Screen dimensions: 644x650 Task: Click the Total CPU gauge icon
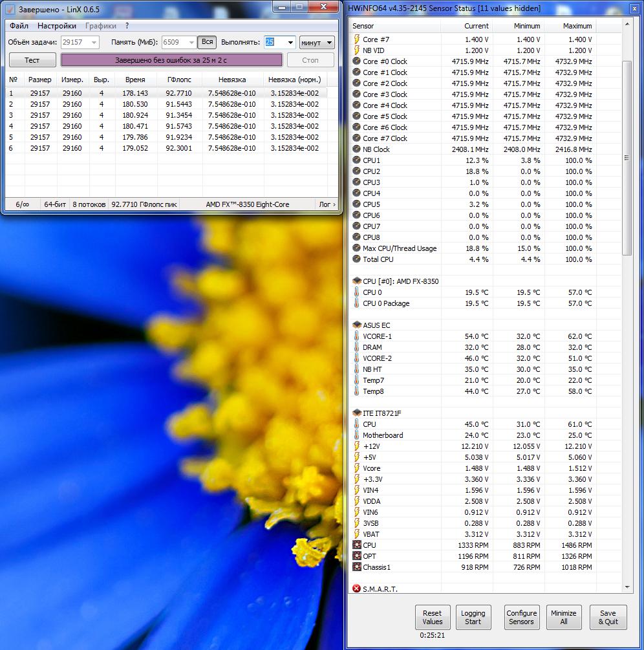(x=356, y=259)
